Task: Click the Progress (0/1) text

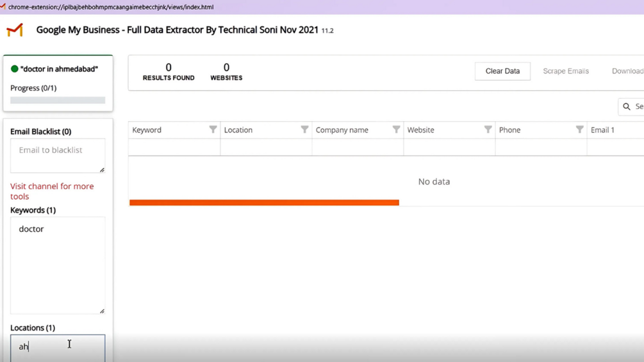Action: (33, 88)
